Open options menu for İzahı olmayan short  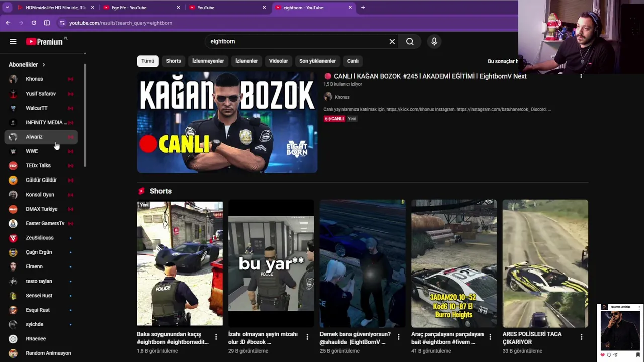(x=307, y=337)
